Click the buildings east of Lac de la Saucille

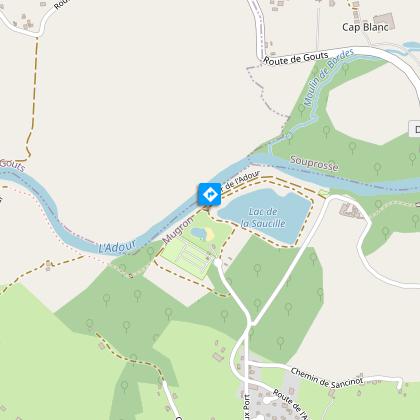[351, 211]
